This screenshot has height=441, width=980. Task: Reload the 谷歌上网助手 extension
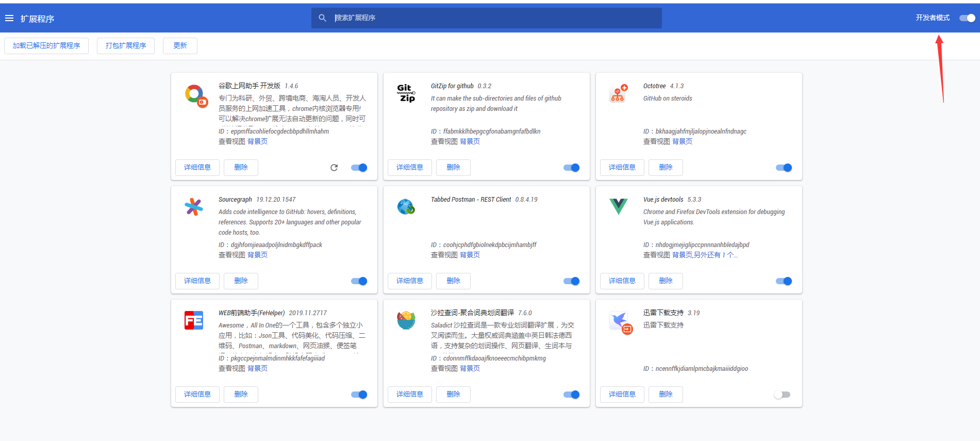[x=334, y=168]
